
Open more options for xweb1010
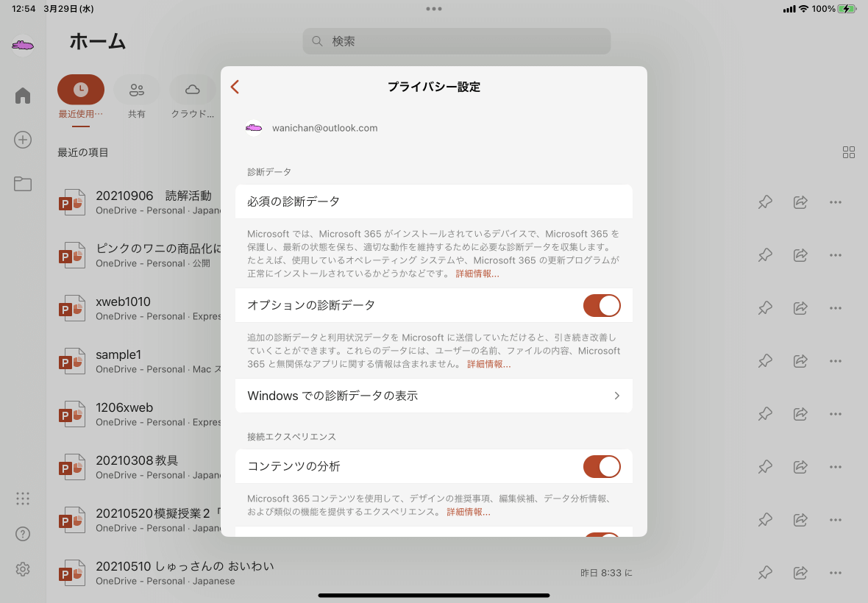(x=836, y=308)
